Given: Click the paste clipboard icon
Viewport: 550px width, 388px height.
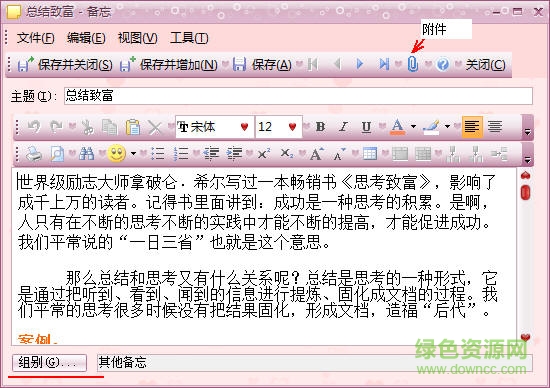Looking at the screenshot, I should pos(133,127).
